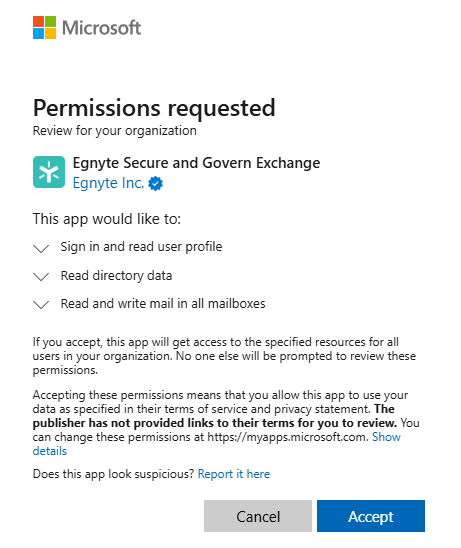Click Read and write mail in all mailboxes
Viewport: 461px width, 548px height.
click(163, 303)
